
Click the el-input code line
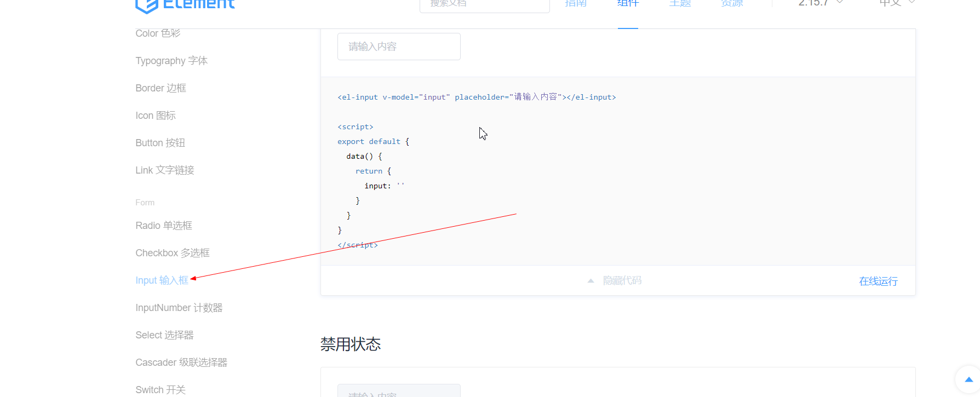tap(477, 97)
